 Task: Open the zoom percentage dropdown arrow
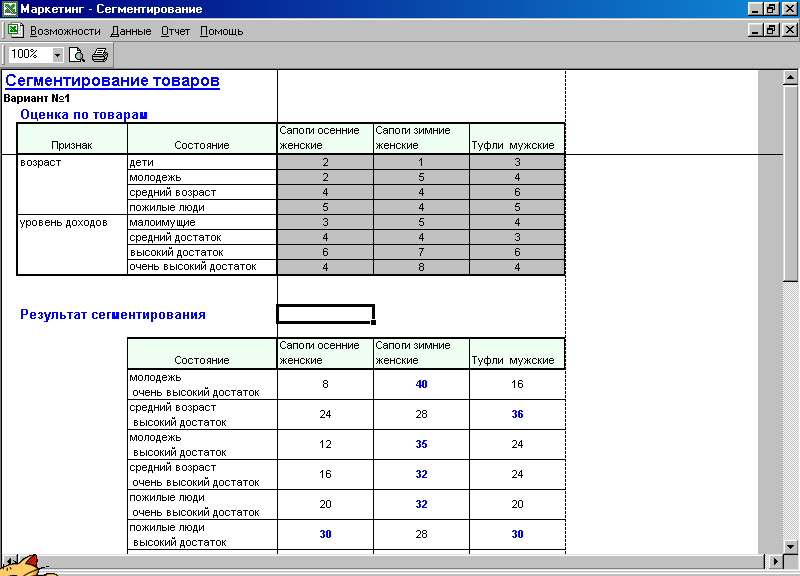(57, 55)
